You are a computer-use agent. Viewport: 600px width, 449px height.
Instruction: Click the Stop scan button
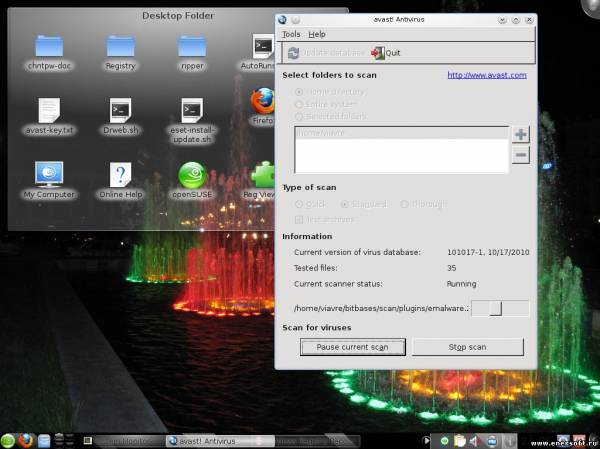(467, 347)
